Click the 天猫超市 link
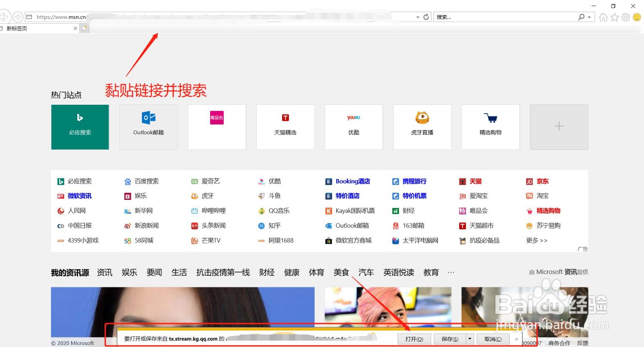Screen dimensions: 644x347 point(481,226)
